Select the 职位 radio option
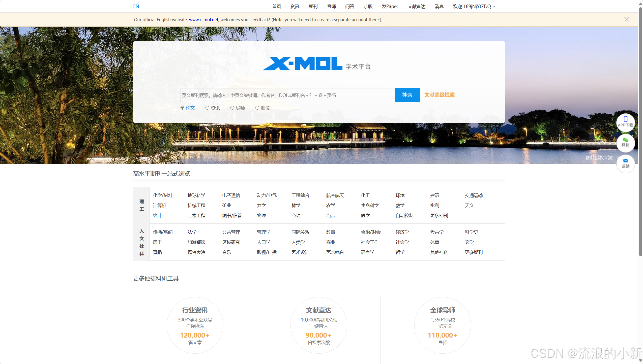This screenshot has height=364, width=643. point(257,108)
